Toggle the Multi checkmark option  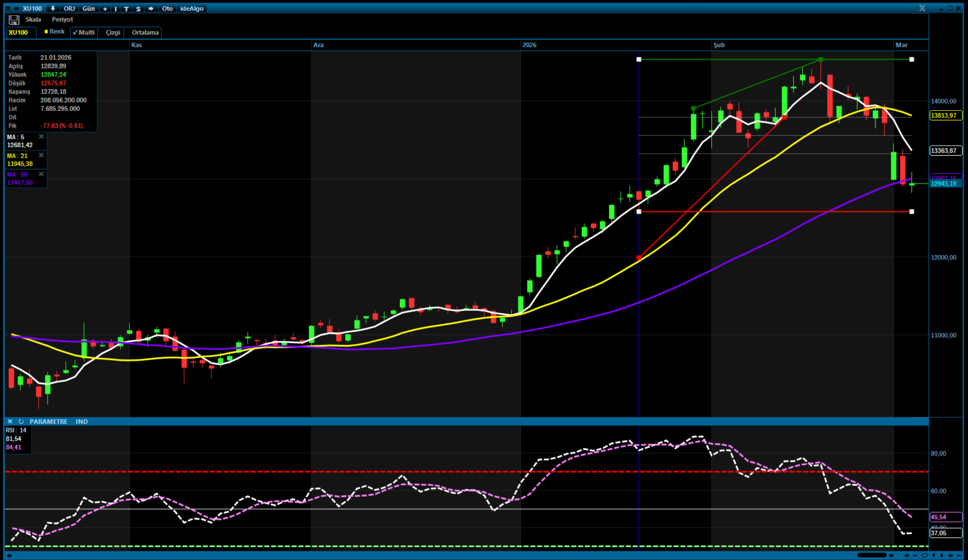pyautogui.click(x=84, y=33)
